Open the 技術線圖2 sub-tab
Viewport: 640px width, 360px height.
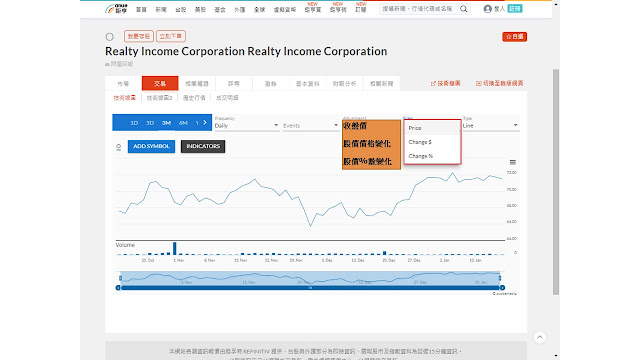click(x=159, y=98)
